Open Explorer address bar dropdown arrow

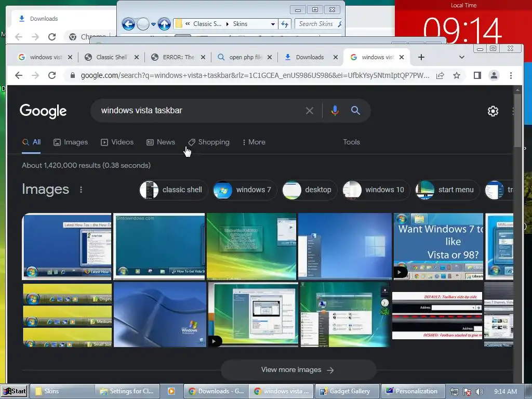point(273,24)
